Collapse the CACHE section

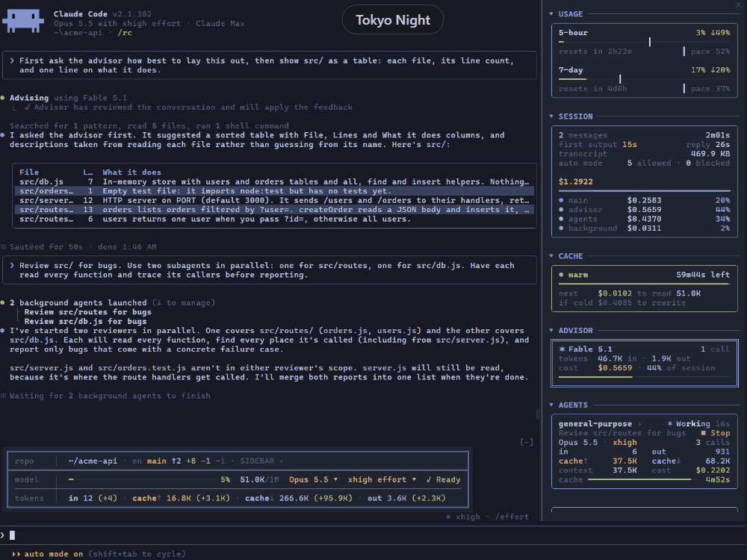click(x=551, y=255)
